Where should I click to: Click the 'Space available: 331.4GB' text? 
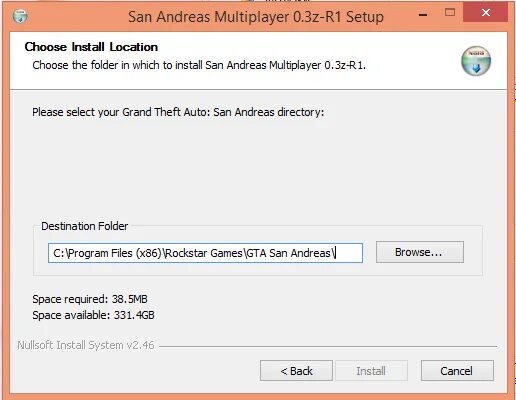[x=93, y=315]
